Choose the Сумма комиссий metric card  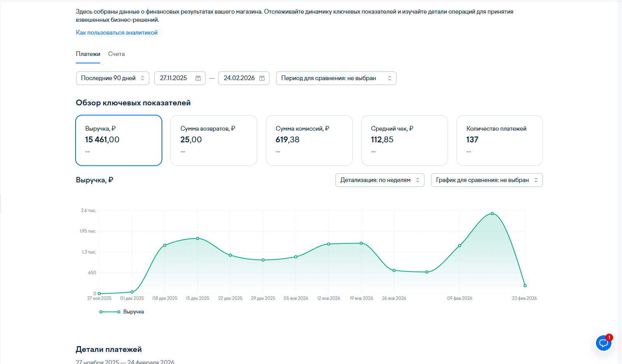click(x=309, y=140)
